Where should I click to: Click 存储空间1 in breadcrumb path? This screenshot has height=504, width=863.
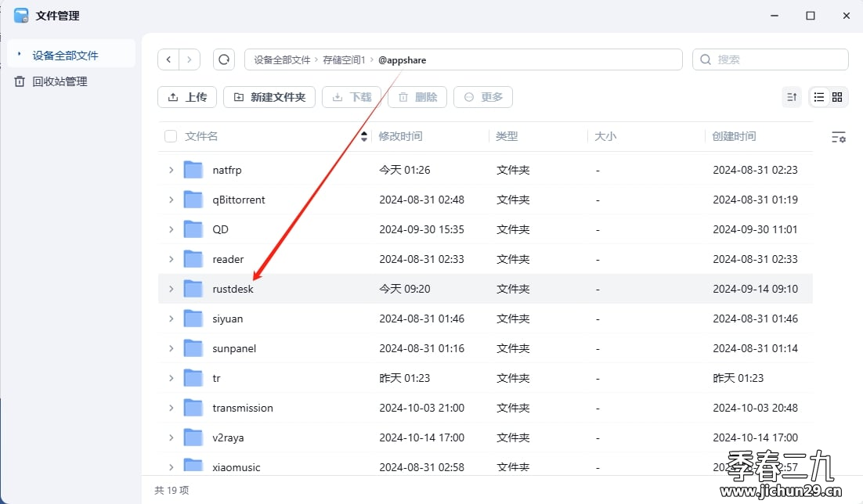tap(345, 59)
